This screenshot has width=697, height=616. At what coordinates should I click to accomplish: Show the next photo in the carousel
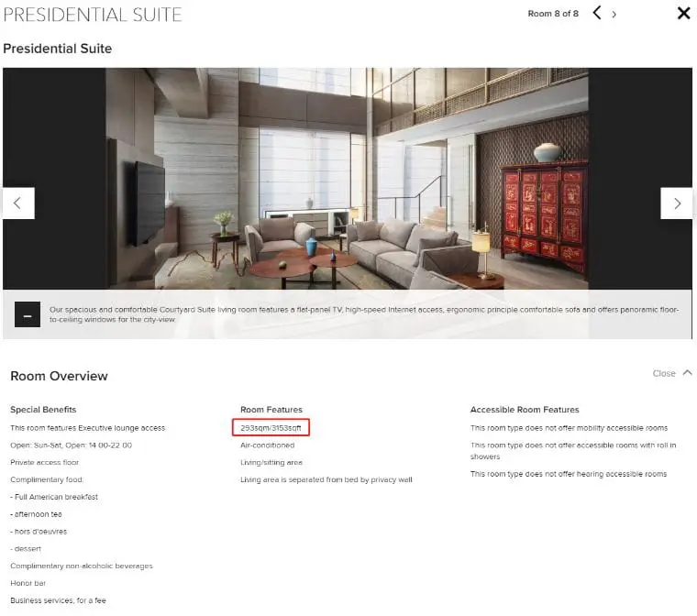[x=676, y=203]
